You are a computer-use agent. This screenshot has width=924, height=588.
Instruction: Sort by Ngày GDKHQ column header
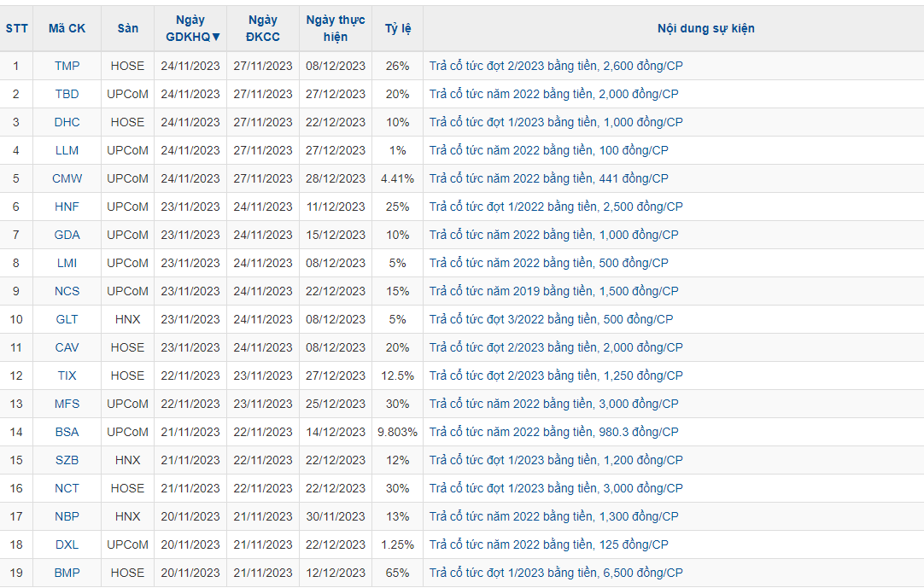click(190, 28)
